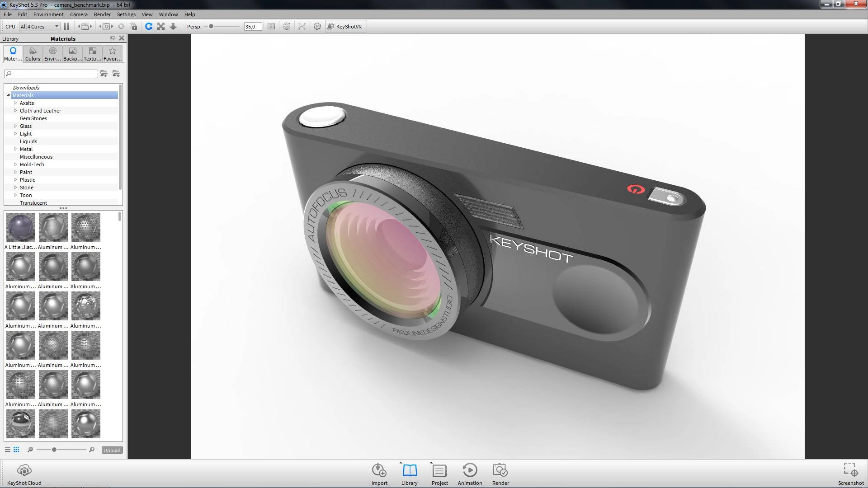The height and width of the screenshot is (488, 868).
Task: Expand the Metal folder
Action: click(15, 149)
